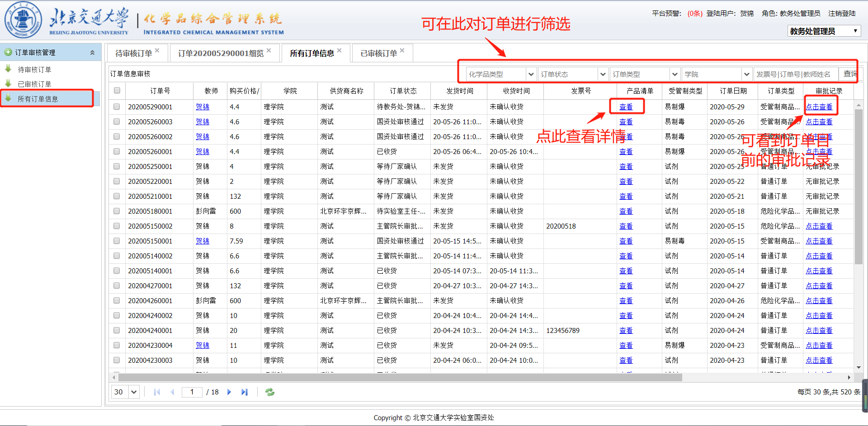Open the 教务处管理员 role selector
This screenshot has width=868, height=426.
point(824,31)
